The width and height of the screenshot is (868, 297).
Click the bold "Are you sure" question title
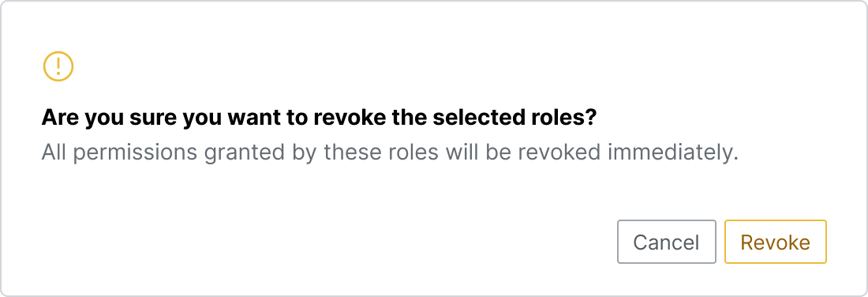[x=318, y=118]
